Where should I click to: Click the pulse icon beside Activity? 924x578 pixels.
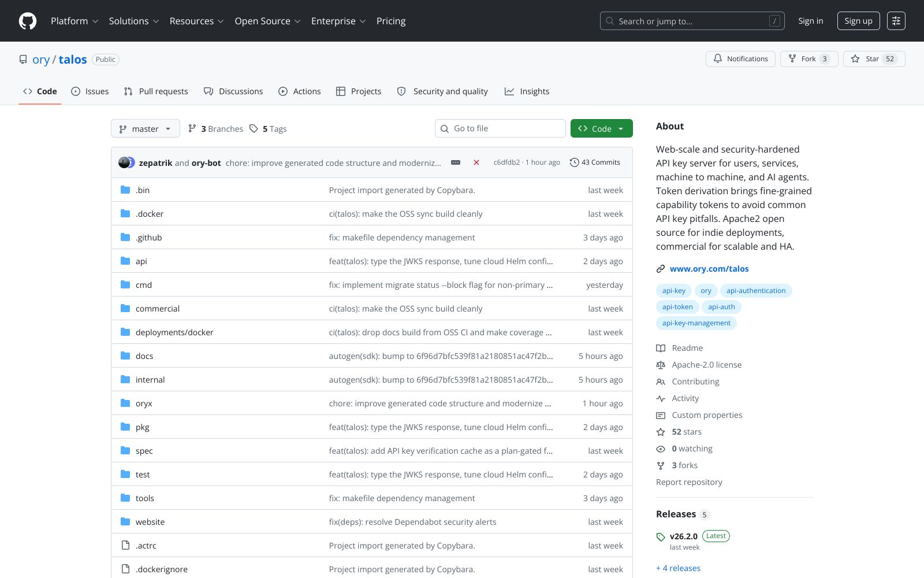coord(661,398)
